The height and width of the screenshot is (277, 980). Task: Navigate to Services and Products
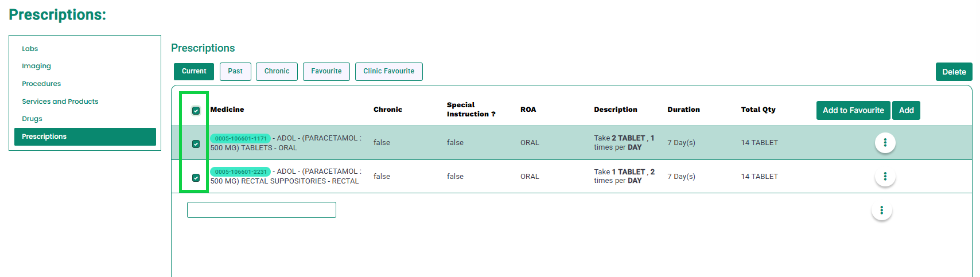point(60,102)
